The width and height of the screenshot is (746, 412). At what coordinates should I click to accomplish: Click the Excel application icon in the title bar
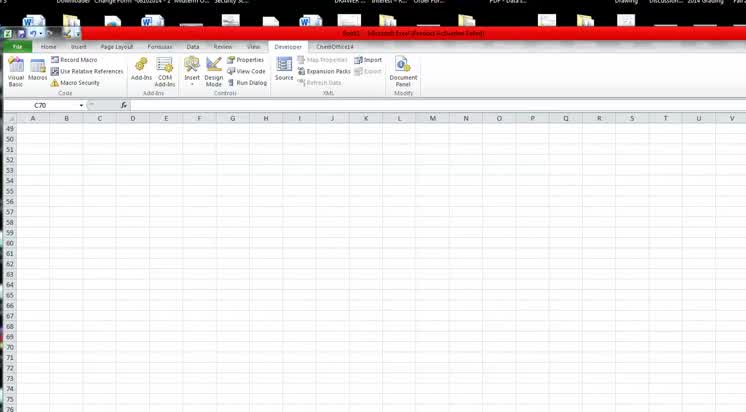8,34
